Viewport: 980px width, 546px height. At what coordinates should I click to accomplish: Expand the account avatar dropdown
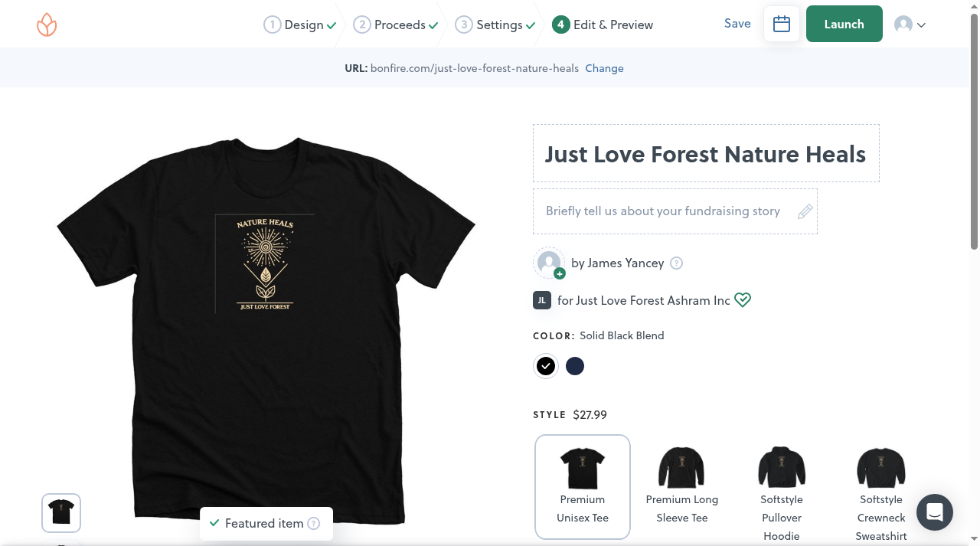(x=910, y=25)
